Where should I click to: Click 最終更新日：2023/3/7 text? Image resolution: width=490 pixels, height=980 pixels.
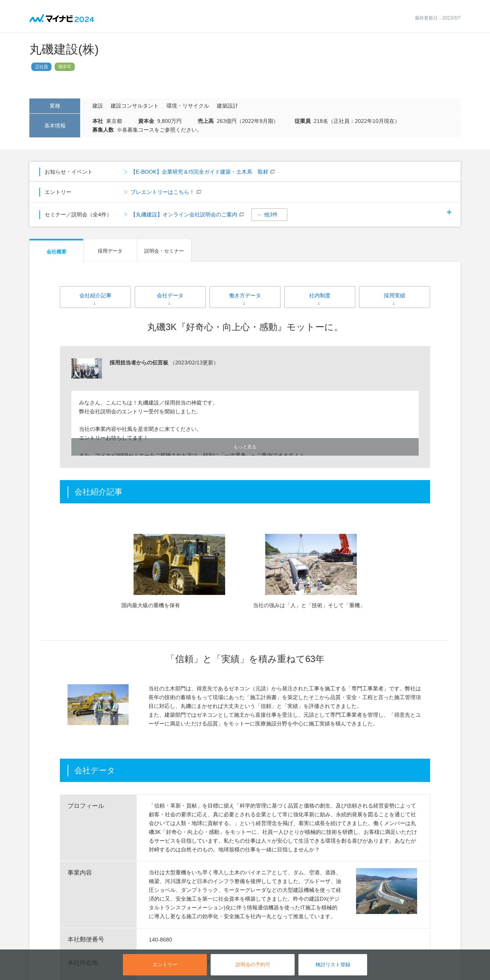click(437, 18)
